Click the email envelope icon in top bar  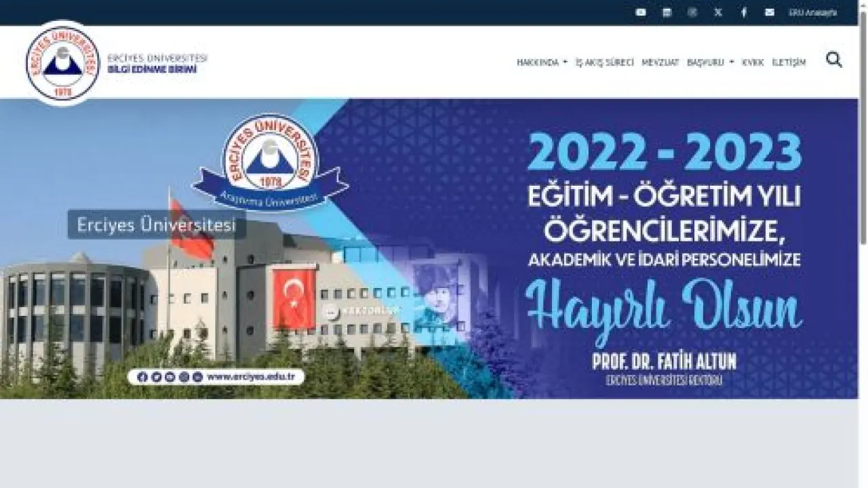point(770,12)
